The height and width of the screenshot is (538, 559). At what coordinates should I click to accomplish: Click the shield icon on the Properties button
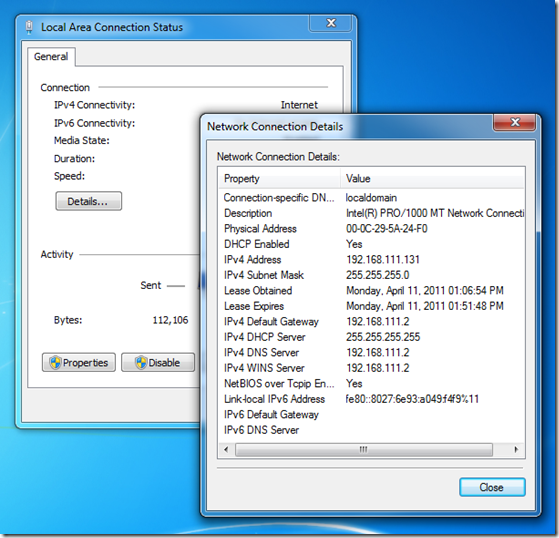click(55, 363)
